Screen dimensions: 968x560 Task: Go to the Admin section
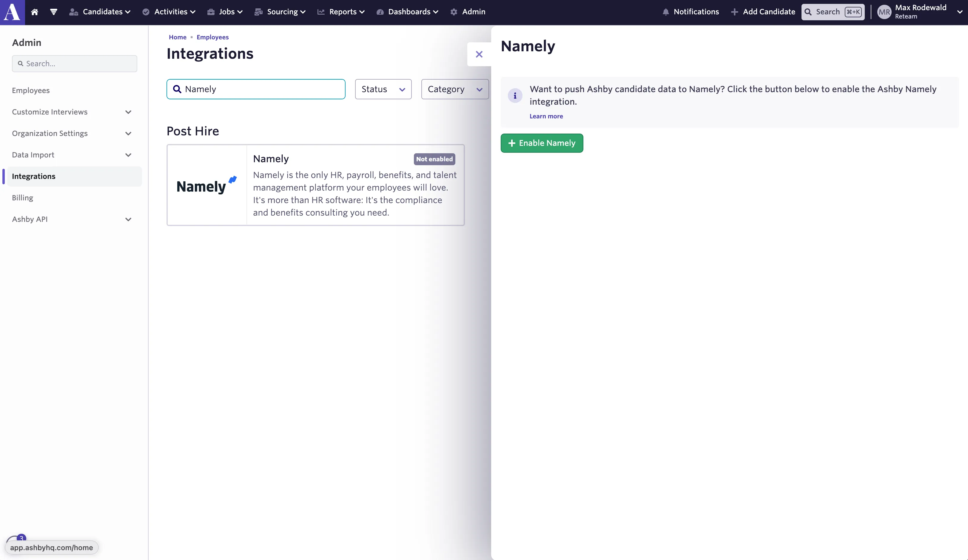[468, 12]
